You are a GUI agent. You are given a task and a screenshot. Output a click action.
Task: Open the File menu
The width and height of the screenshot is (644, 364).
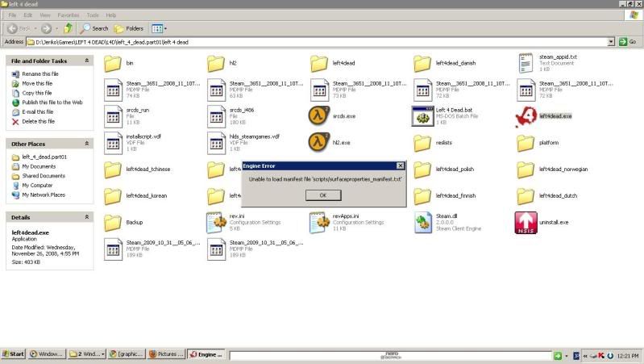click(12, 15)
